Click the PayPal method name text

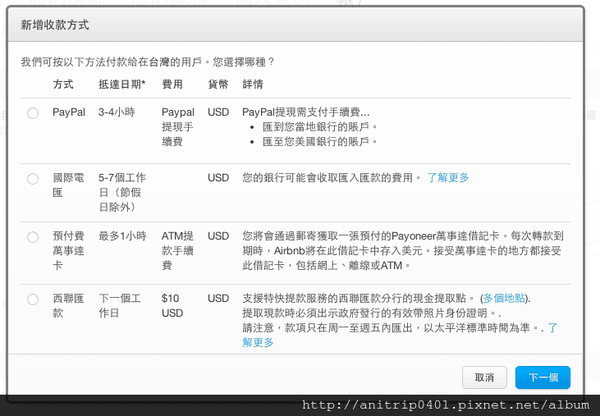click(69, 112)
